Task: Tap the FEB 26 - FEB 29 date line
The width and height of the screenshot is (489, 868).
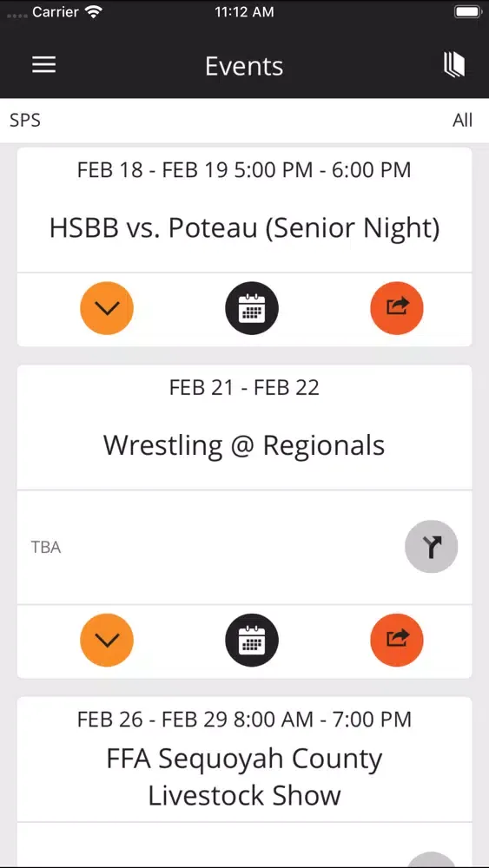Action: pyautogui.click(x=244, y=719)
